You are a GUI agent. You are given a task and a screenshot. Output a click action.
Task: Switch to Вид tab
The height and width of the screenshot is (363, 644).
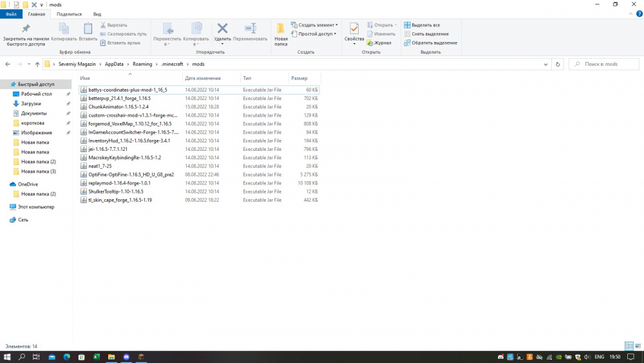[97, 14]
